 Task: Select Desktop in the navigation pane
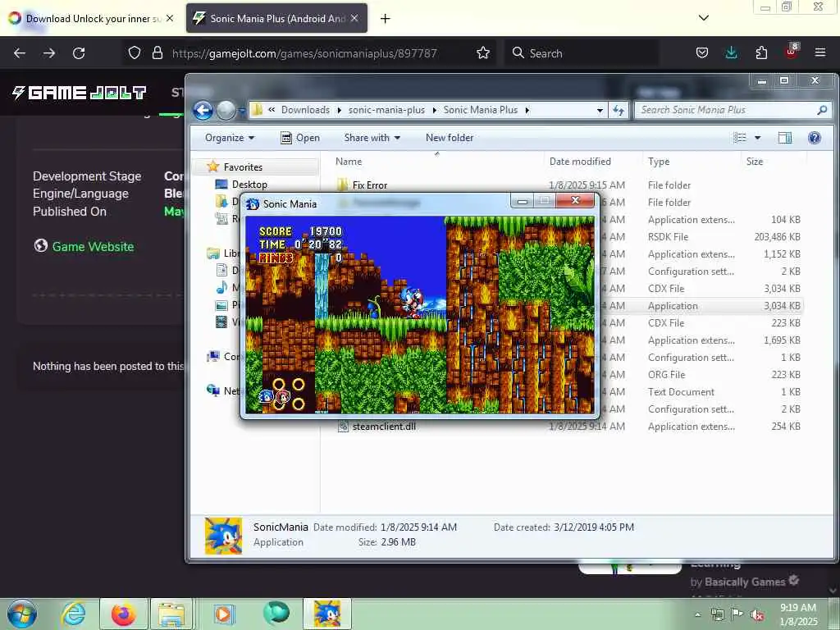tap(249, 185)
